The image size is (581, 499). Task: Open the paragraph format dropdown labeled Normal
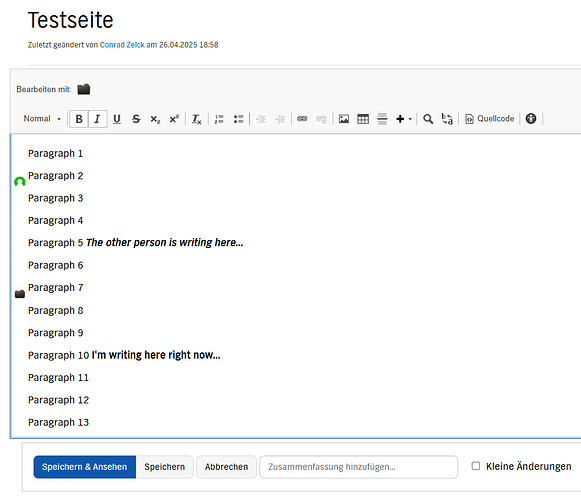coord(42,119)
